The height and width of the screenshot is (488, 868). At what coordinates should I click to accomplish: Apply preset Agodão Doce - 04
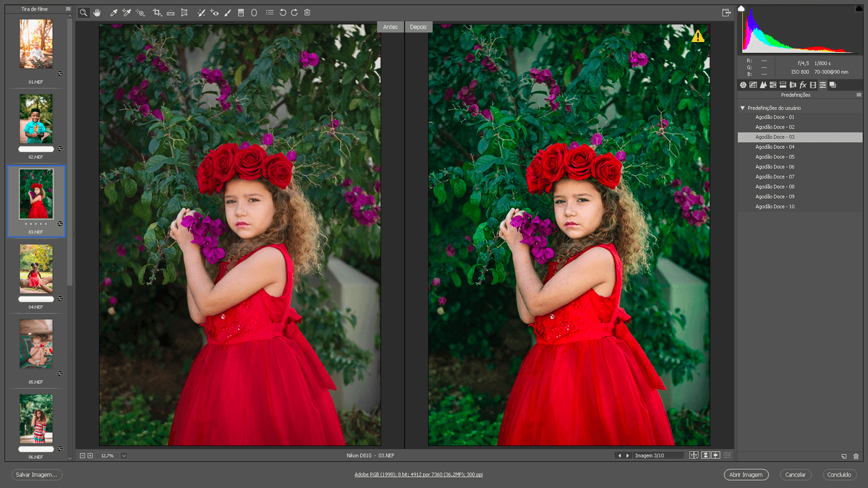click(800, 147)
